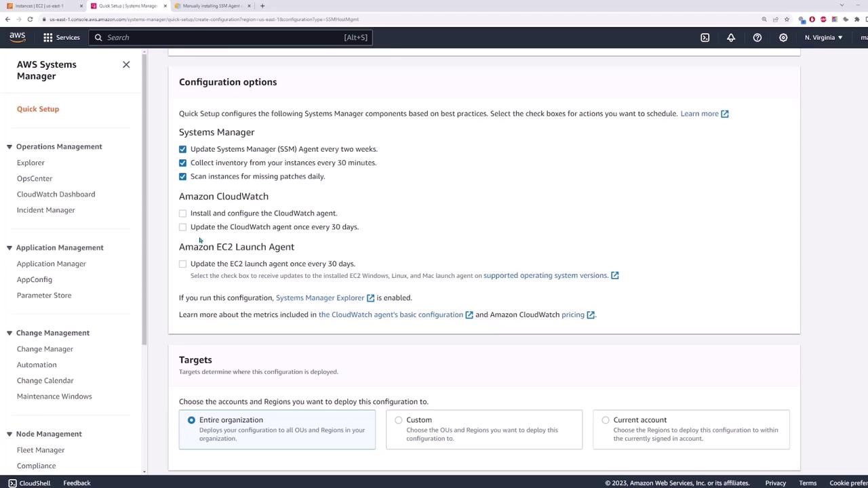Image resolution: width=868 pixels, height=488 pixels.
Task: Click external link icon after basic configuration
Action: [x=469, y=314]
